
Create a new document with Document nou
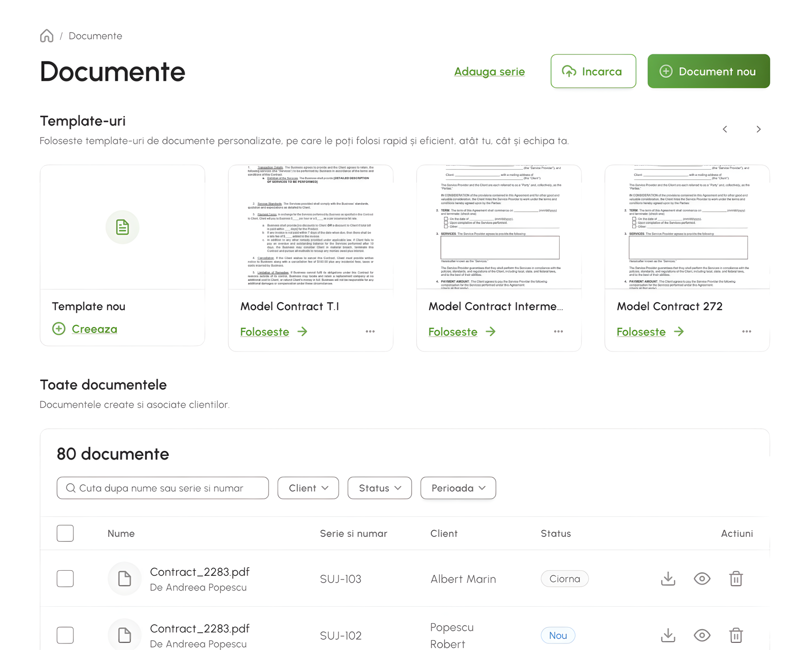pyautogui.click(x=708, y=71)
